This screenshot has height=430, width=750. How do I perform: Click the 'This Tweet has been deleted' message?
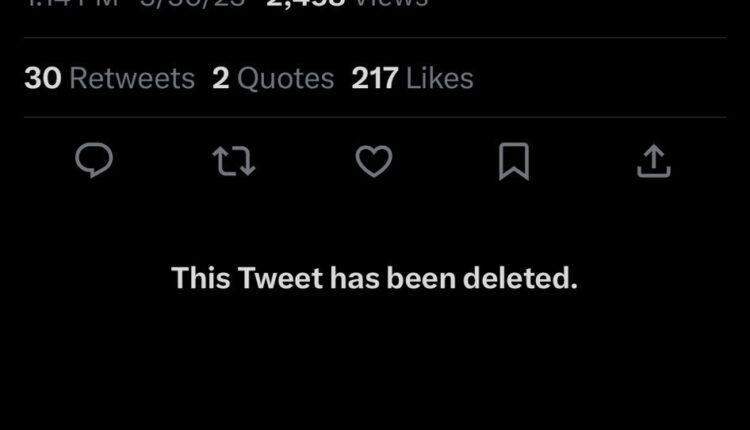pos(375,278)
